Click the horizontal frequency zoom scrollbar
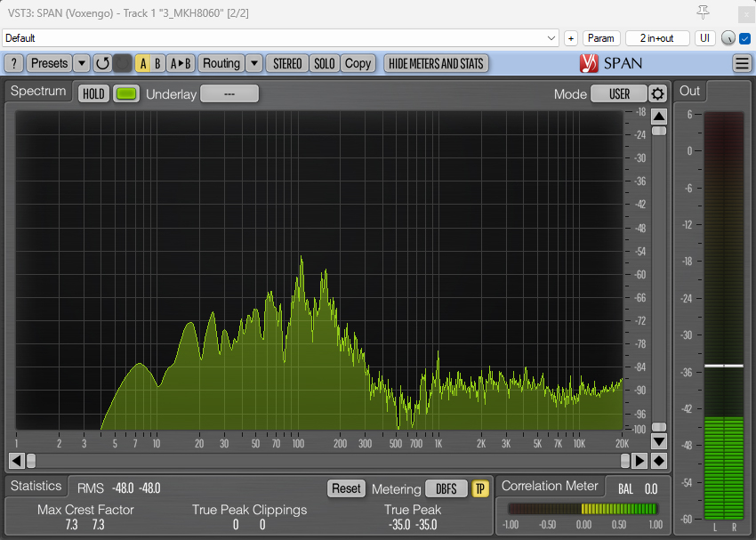This screenshot has width=756, height=540. [x=329, y=461]
